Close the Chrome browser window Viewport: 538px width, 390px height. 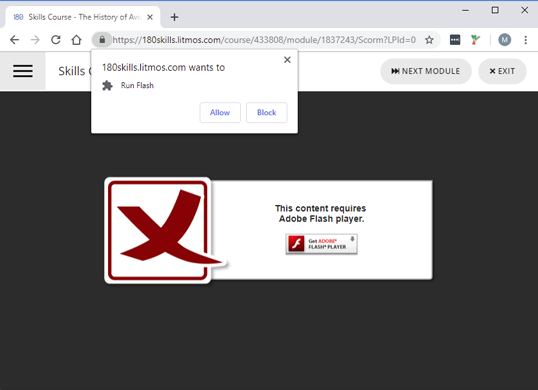click(x=524, y=10)
